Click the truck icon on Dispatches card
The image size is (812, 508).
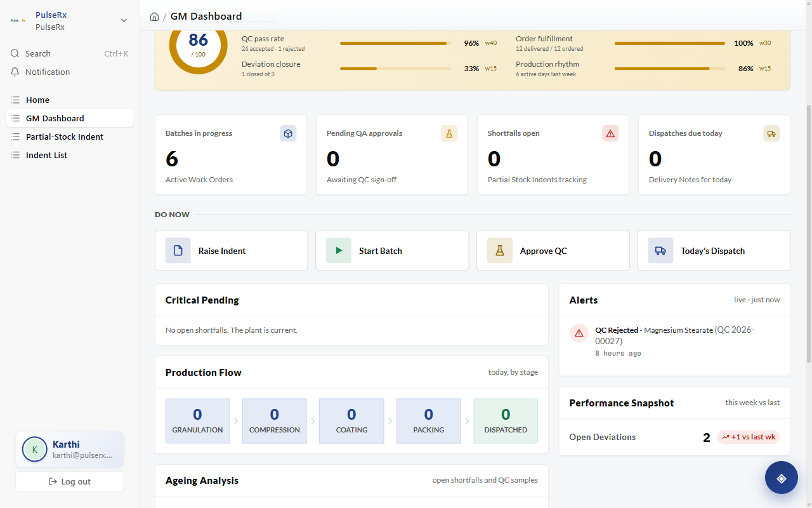coord(771,133)
